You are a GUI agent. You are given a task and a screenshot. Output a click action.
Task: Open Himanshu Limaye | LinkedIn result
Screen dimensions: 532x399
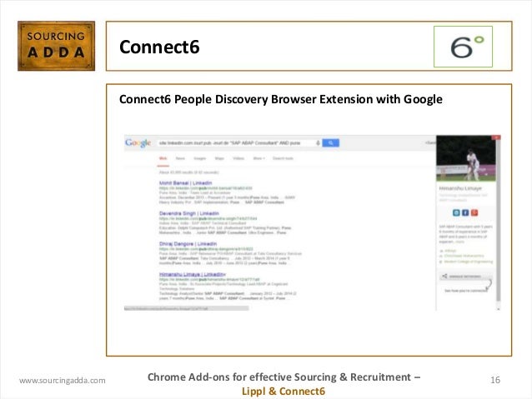coord(193,274)
